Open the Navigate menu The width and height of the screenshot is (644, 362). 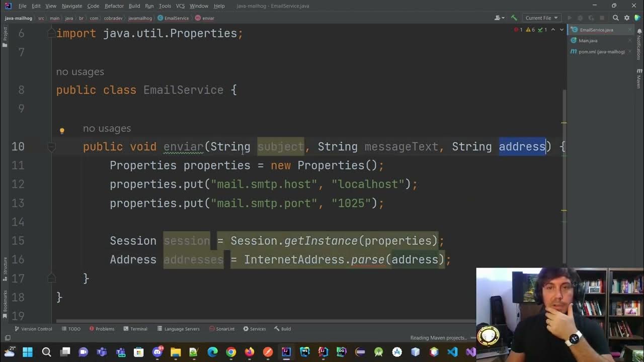(x=72, y=6)
